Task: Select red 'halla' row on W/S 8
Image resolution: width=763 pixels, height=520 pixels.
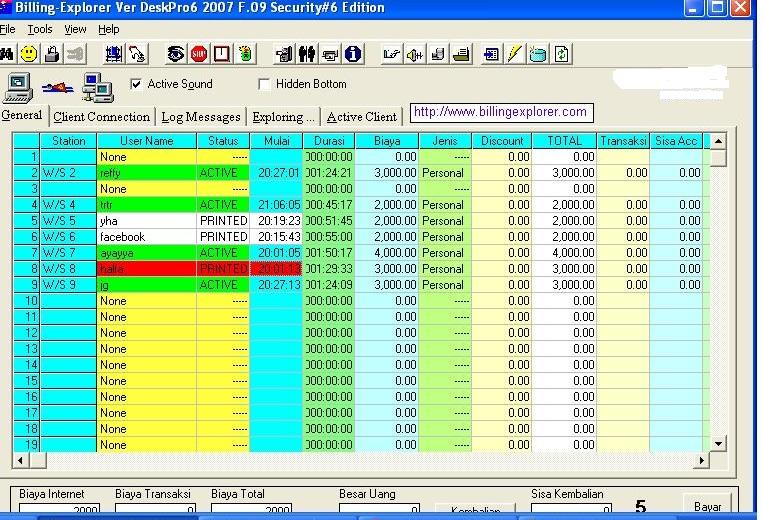Action: [x=146, y=269]
